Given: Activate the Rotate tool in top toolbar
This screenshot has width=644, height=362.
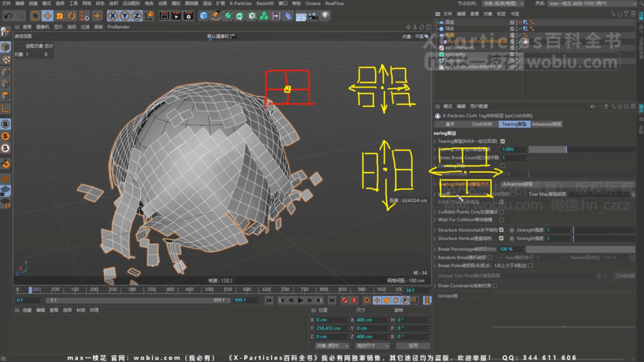Looking at the screenshot, I should 72,16.
